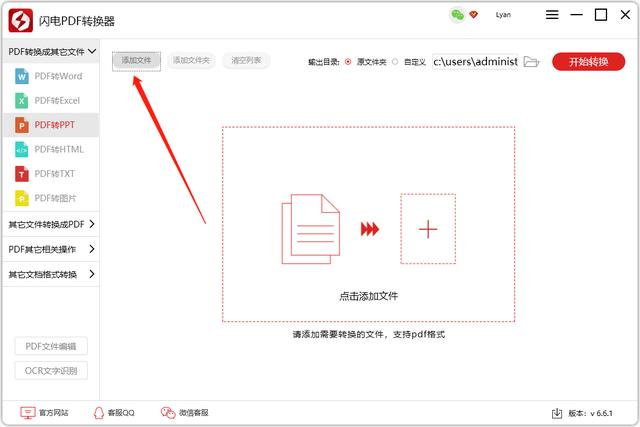This screenshot has width=640, height=427.
Task: Select PDF转HTML
Action: point(51,149)
